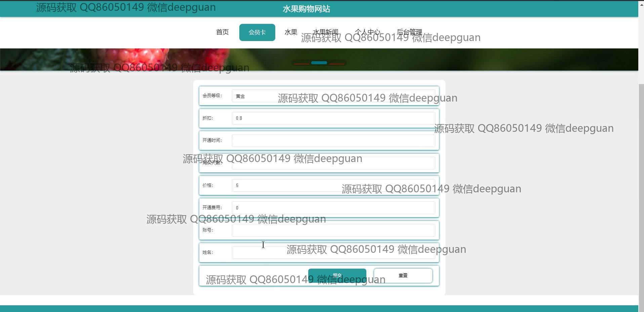The width and height of the screenshot is (644, 312).
Task: Navigate to 个人中心
Action: (x=367, y=32)
